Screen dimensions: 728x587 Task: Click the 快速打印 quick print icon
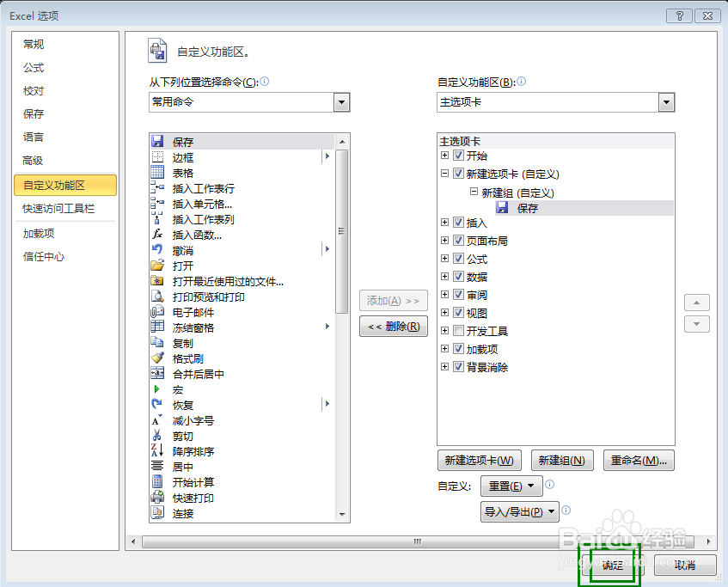[157, 498]
